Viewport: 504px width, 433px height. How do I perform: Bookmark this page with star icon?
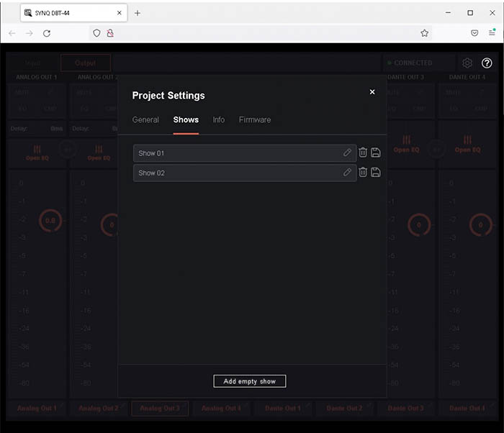click(425, 33)
